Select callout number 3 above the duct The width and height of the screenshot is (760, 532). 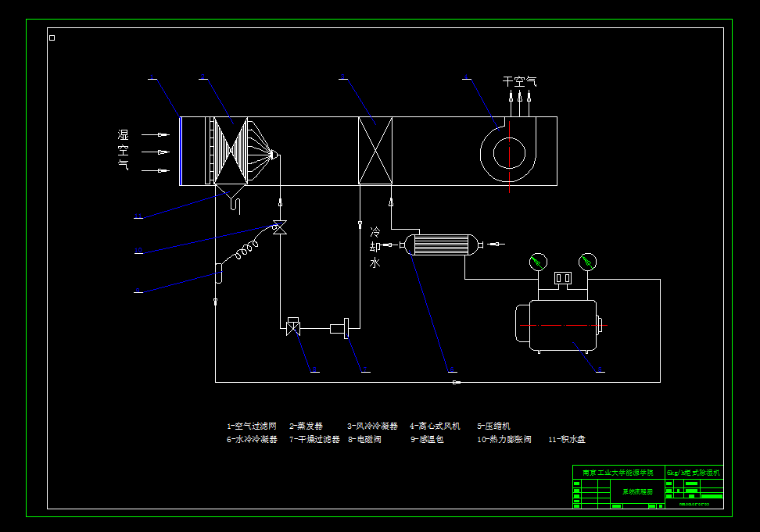[x=342, y=77]
